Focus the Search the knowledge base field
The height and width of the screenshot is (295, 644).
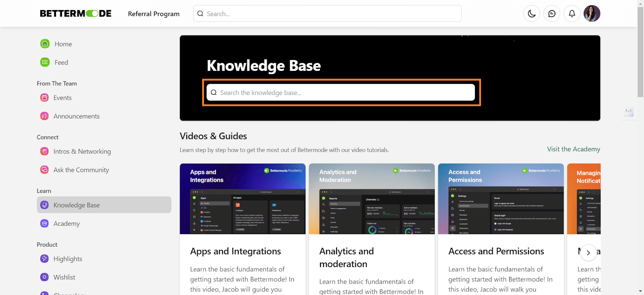341,92
